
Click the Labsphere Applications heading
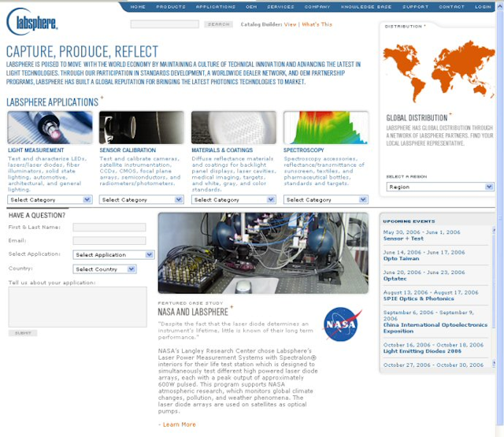53,102
